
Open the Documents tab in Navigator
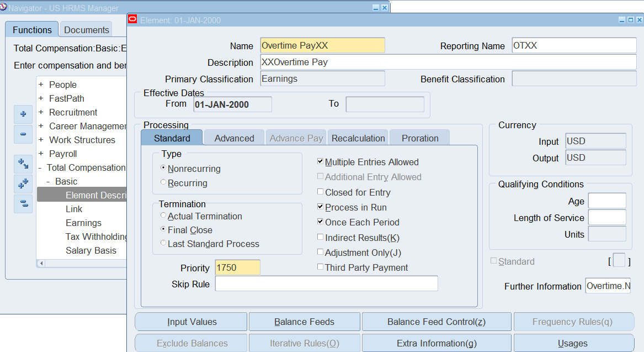(x=87, y=30)
